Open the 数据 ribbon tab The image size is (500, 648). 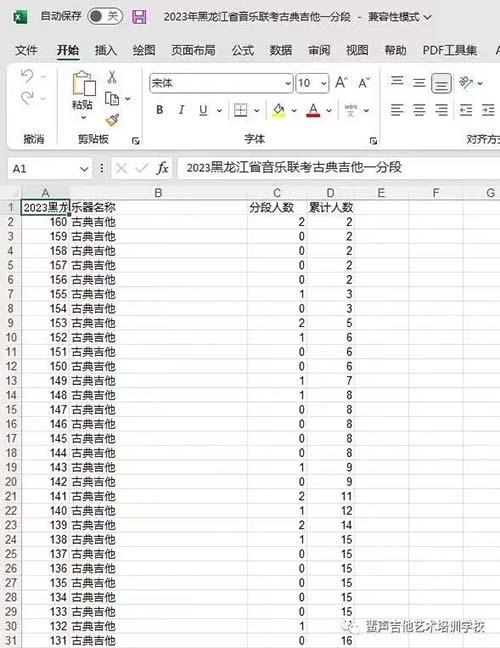coord(281,50)
